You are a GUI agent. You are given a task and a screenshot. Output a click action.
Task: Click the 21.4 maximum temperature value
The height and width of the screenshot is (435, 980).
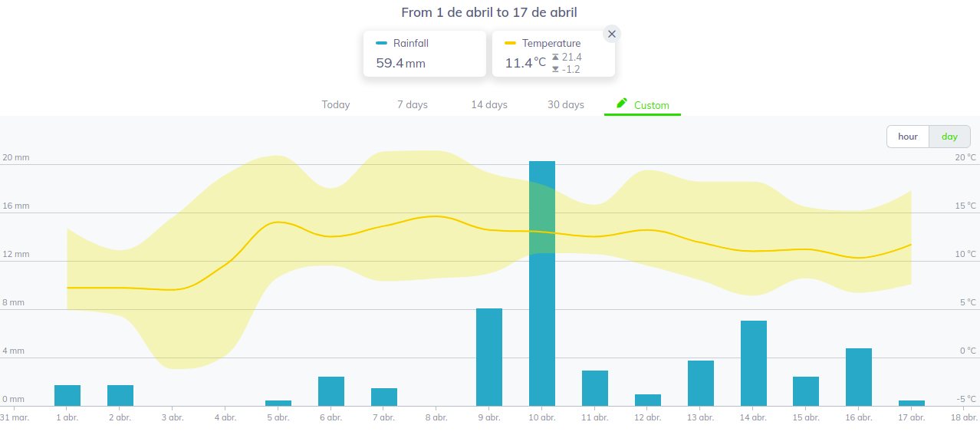(x=572, y=57)
